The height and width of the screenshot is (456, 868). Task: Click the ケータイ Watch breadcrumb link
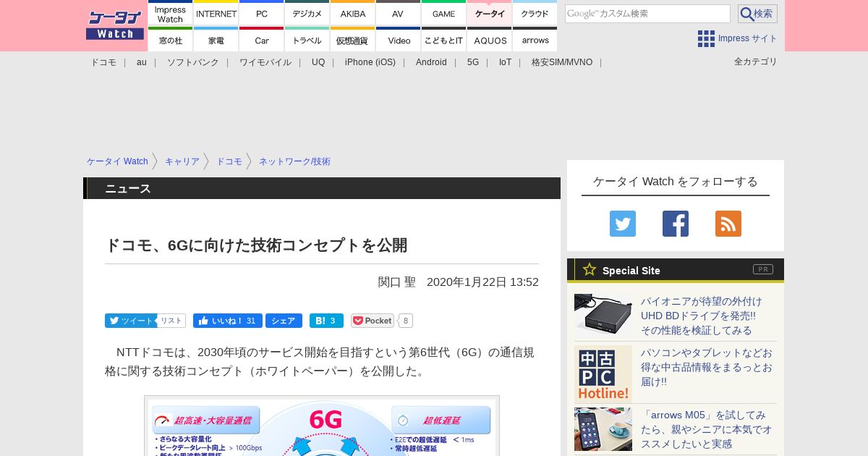(117, 161)
